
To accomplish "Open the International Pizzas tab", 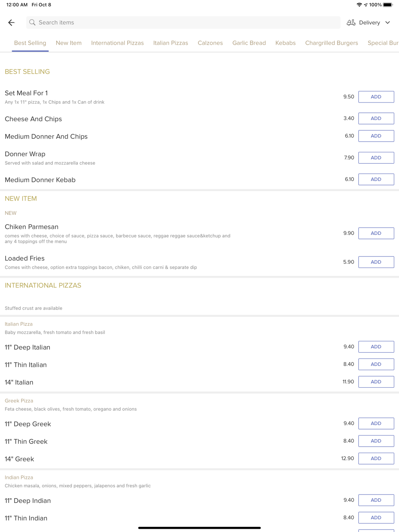I will tap(117, 43).
